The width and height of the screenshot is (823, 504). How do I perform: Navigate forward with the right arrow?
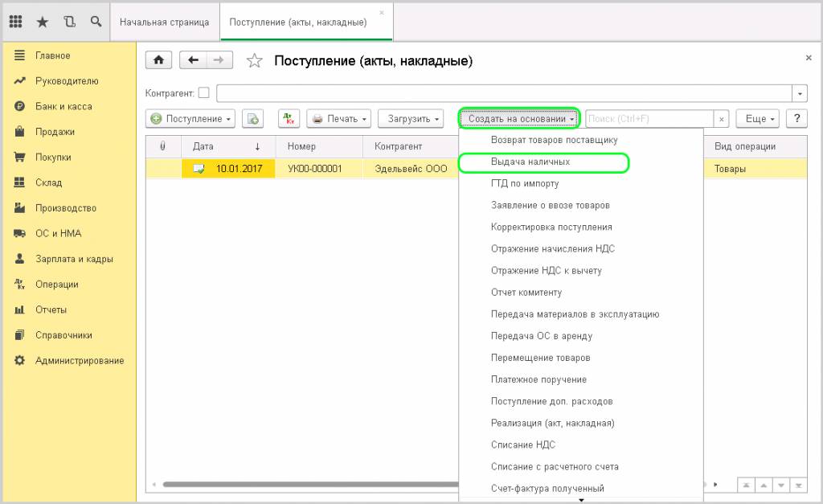coord(219,59)
